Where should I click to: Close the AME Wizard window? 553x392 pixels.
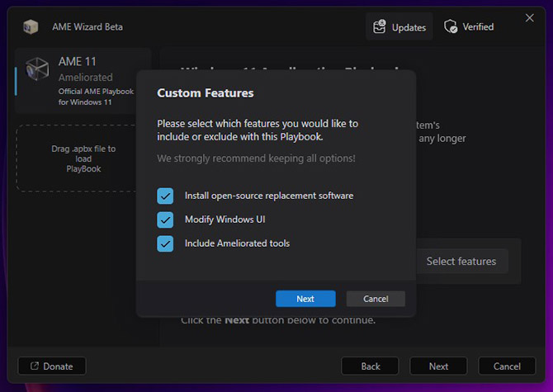tap(529, 18)
